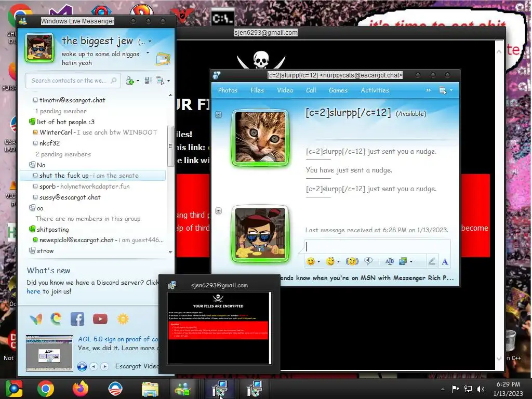
Task: Open Firefox from the taskbar
Action: coord(81,389)
